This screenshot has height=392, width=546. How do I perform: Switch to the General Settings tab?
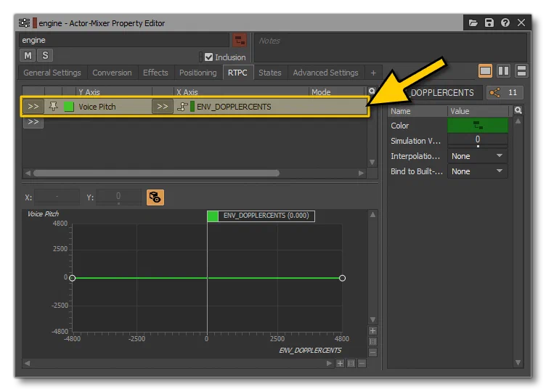coord(52,73)
